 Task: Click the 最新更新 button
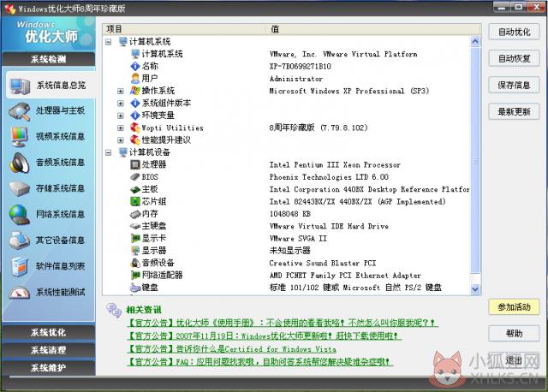pyautogui.click(x=514, y=111)
